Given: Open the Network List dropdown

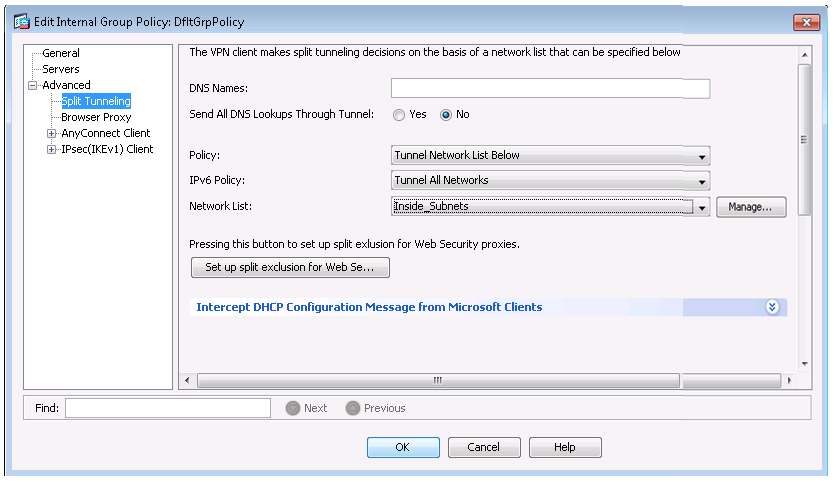Looking at the screenshot, I should point(703,207).
